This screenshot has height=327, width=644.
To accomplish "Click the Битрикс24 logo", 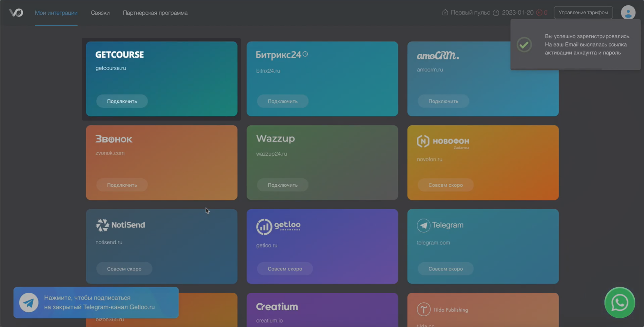I will tap(282, 55).
